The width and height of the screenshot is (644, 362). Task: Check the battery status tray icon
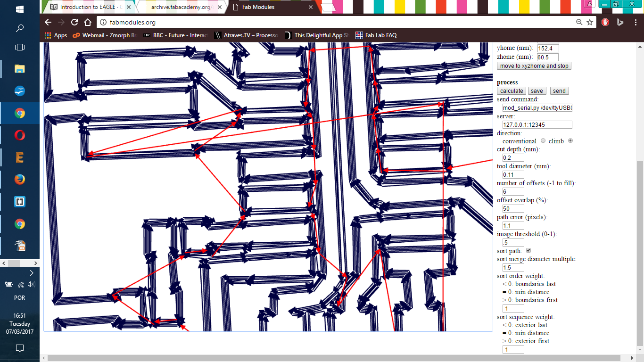click(9, 284)
